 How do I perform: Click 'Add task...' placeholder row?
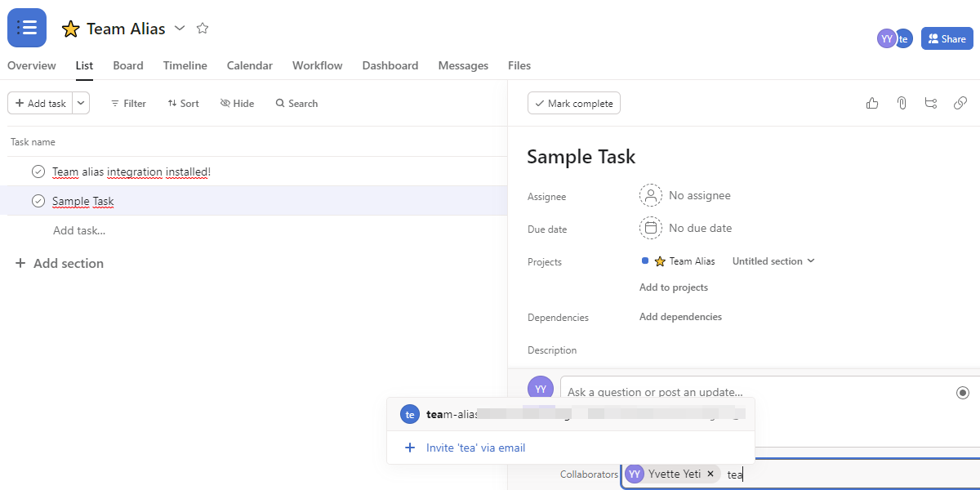pyautogui.click(x=79, y=230)
